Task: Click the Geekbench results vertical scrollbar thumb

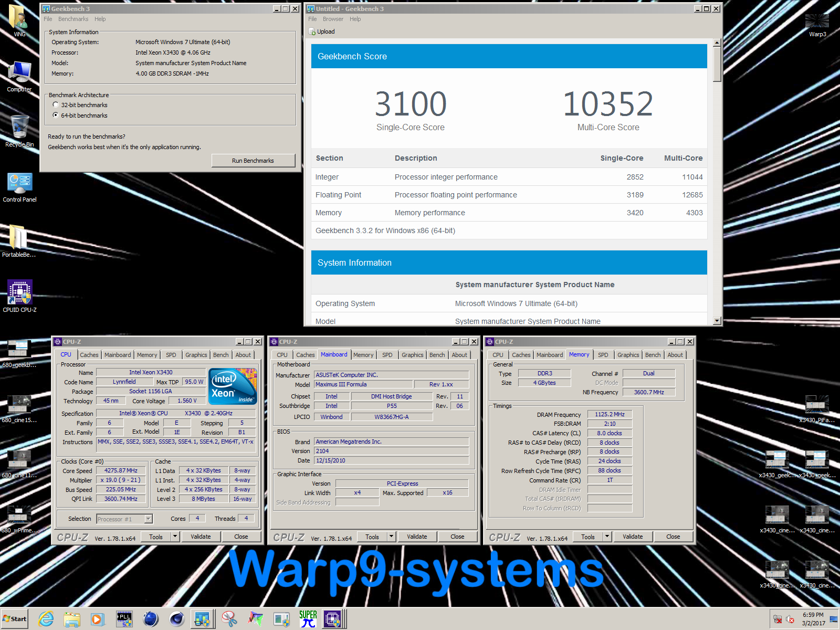Action: [717, 64]
